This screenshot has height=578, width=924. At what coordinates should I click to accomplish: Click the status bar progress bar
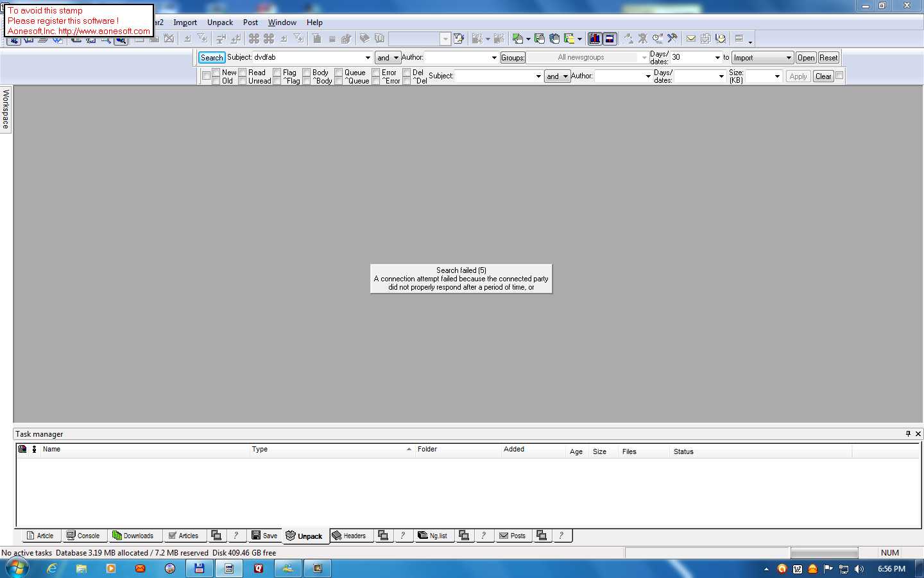tap(824, 553)
